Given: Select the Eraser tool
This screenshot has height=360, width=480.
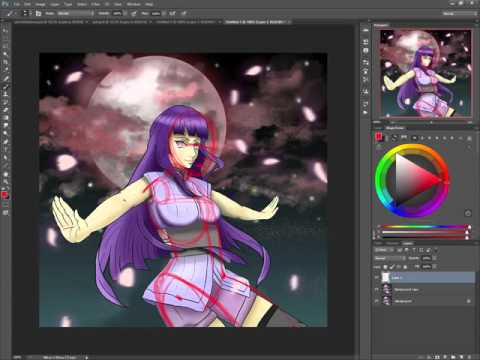Looking at the screenshot, I should [x=6, y=110].
